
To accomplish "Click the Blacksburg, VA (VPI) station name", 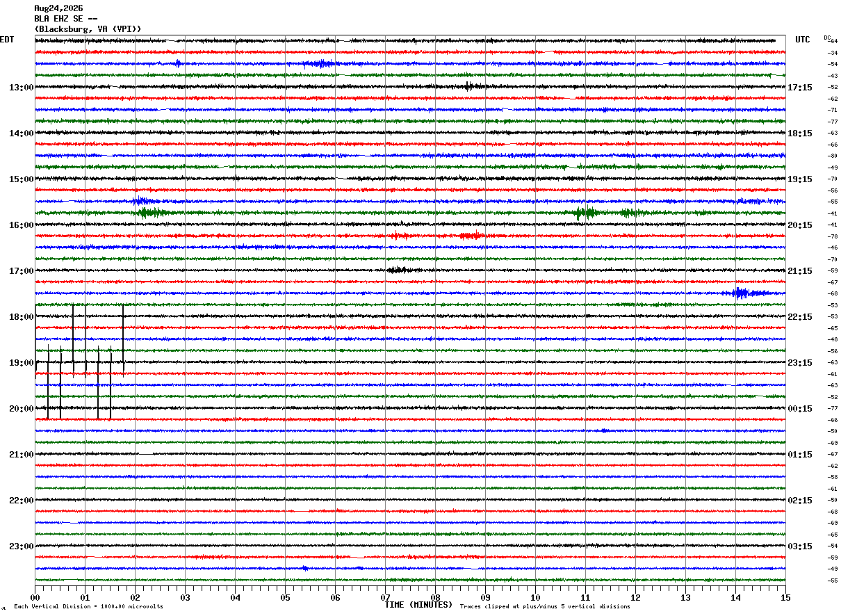I will 88,29.
